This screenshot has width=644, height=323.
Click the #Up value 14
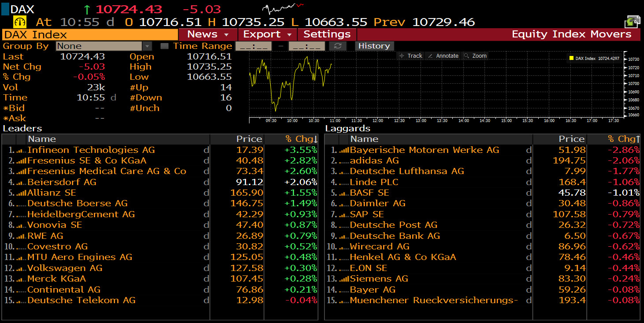[226, 87]
